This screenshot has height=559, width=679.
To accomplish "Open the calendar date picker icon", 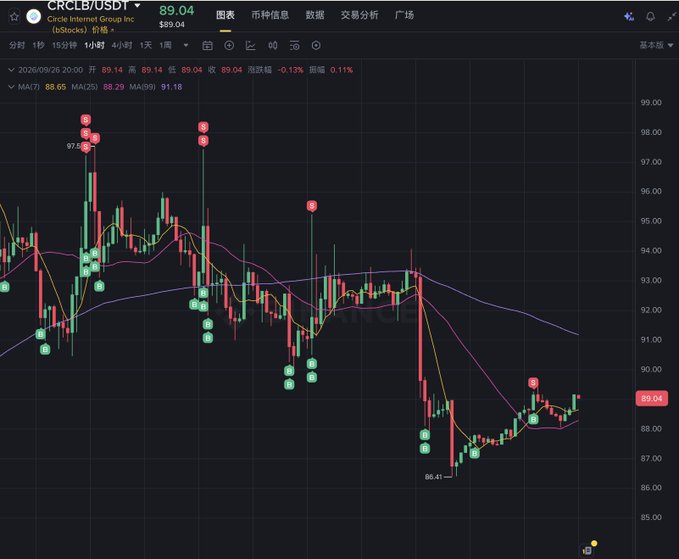I will [x=207, y=45].
